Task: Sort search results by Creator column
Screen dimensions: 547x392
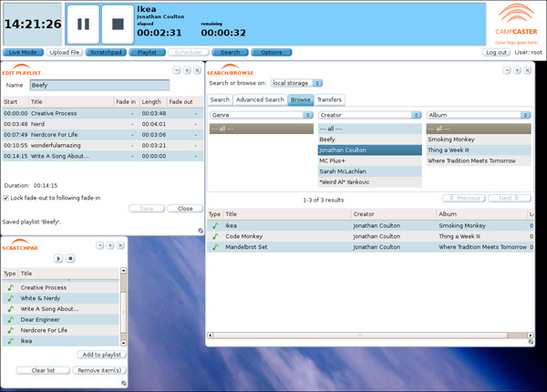Action: [x=394, y=214]
